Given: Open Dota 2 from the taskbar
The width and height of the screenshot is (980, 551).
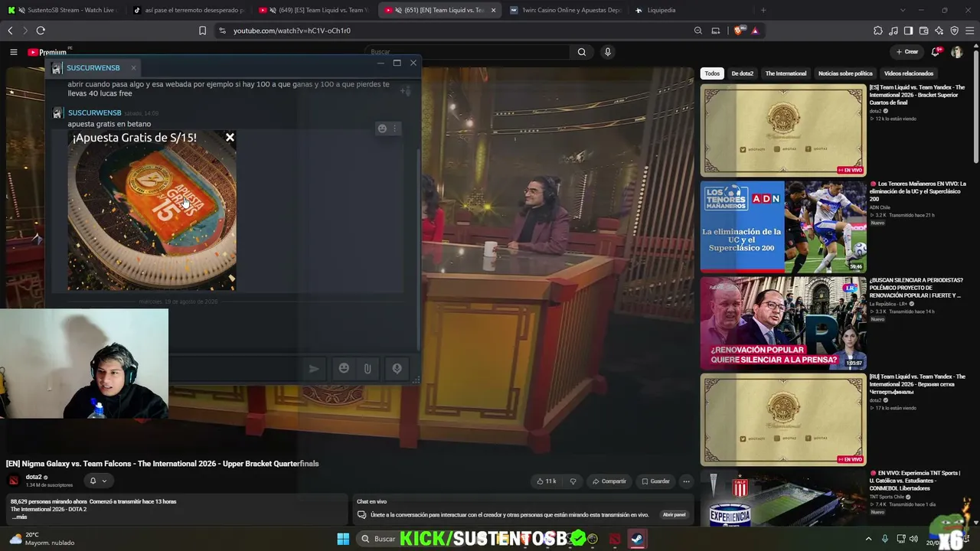Looking at the screenshot, I should tap(615, 539).
